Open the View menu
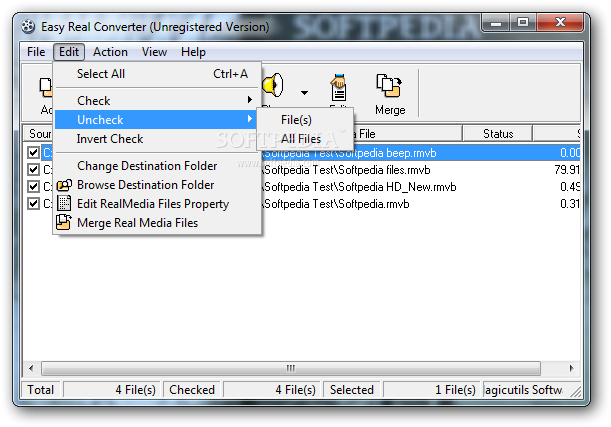 click(x=154, y=52)
